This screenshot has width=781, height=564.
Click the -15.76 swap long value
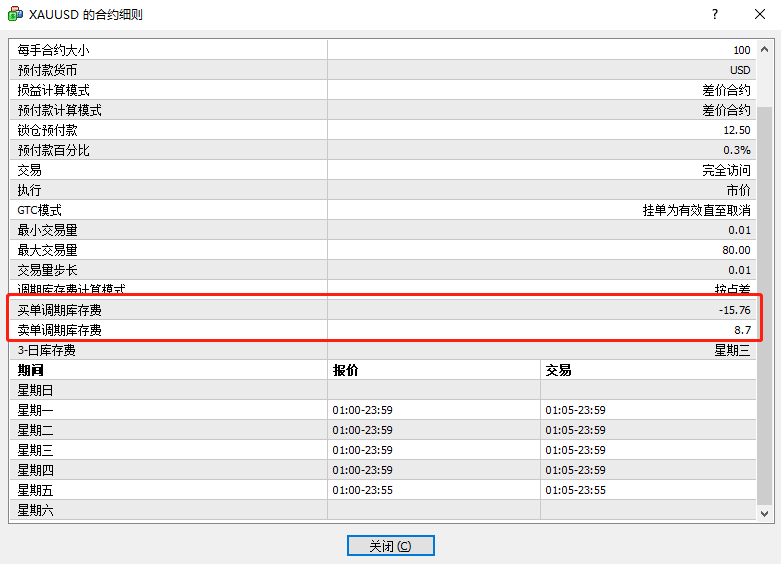735,310
